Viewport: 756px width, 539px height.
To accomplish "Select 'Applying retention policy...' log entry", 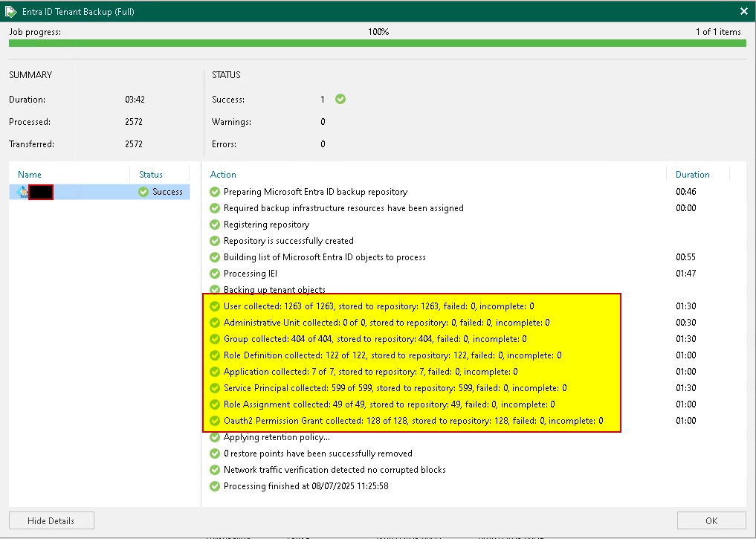I will [277, 437].
